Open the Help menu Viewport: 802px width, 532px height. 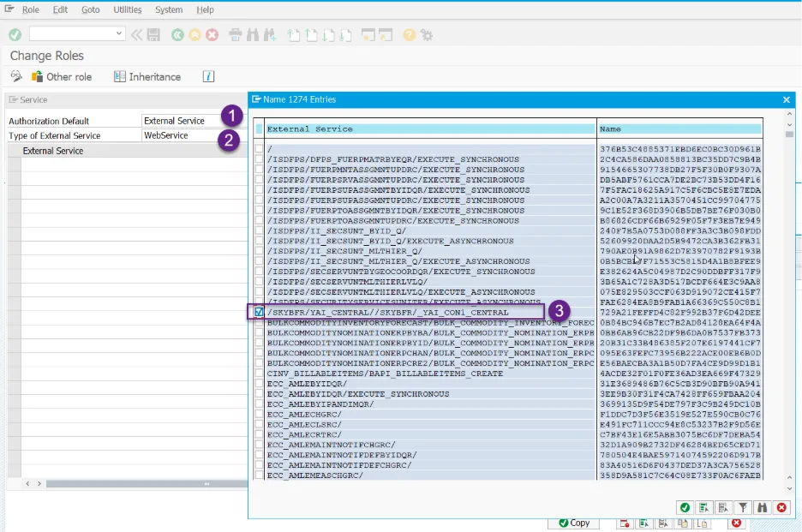(x=205, y=9)
